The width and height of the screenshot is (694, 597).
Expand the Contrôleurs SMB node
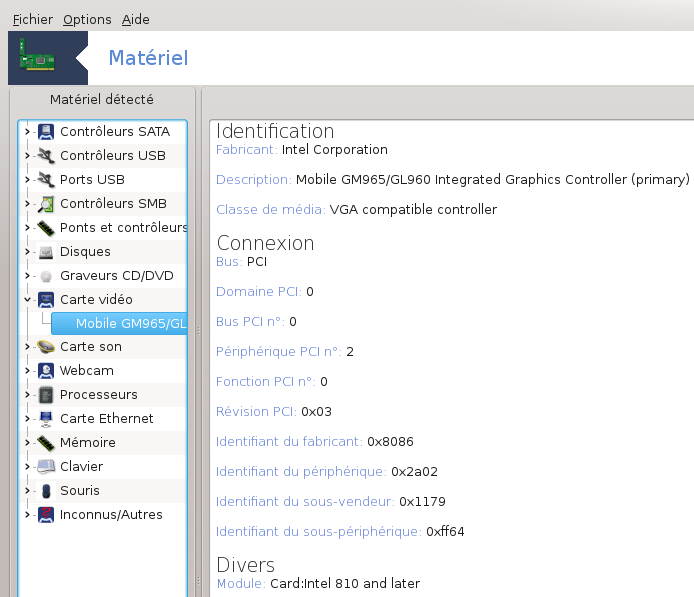(x=27, y=204)
